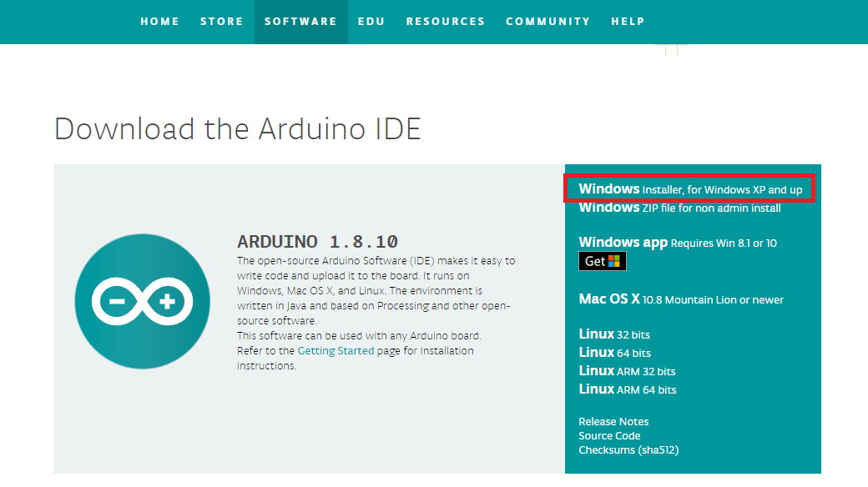Download Linux 64 bits version
Viewport: 868px width, 487px height.
tap(614, 353)
